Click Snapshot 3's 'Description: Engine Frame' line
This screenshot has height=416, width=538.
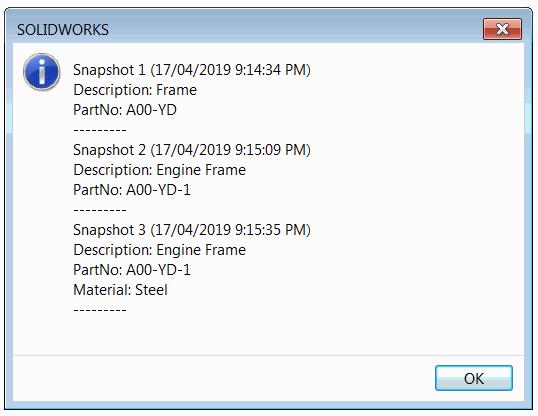pyautogui.click(x=160, y=250)
